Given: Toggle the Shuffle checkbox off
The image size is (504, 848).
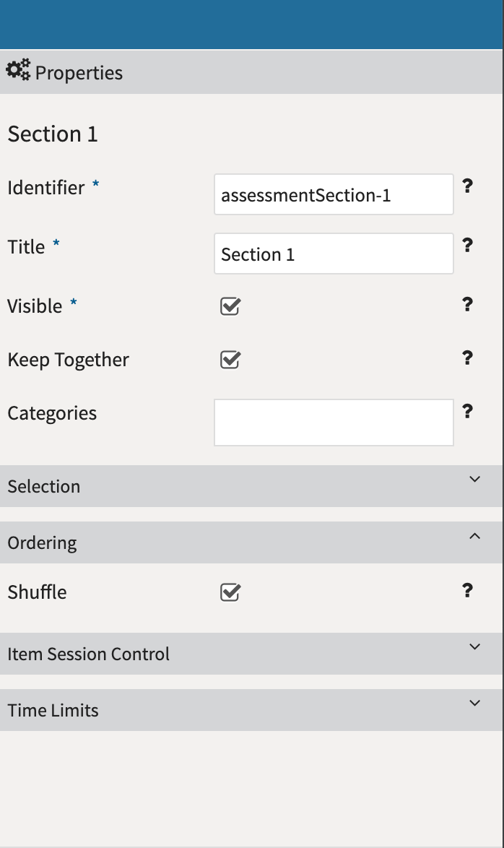Looking at the screenshot, I should pos(229,592).
